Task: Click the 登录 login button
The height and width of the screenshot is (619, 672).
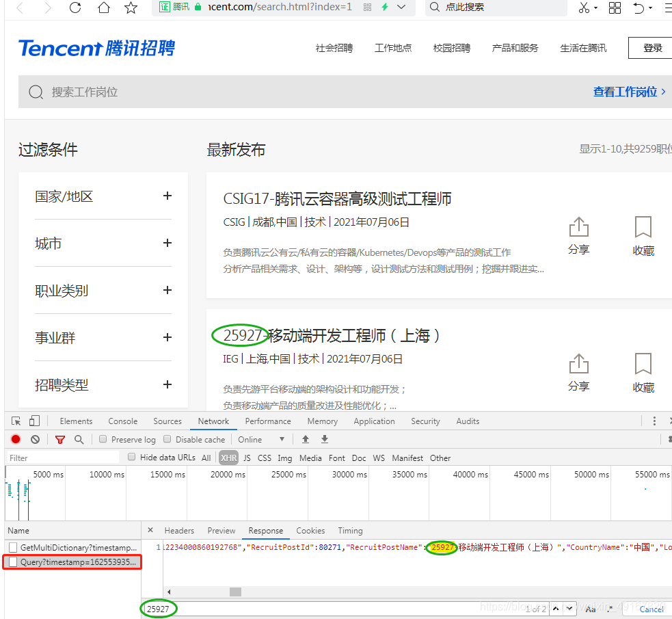Action: pos(649,48)
